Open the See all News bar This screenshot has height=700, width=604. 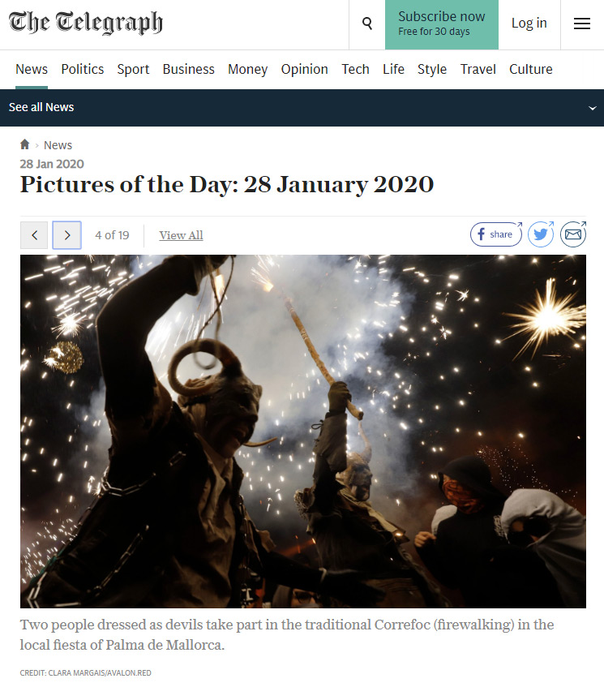pyautogui.click(x=302, y=108)
